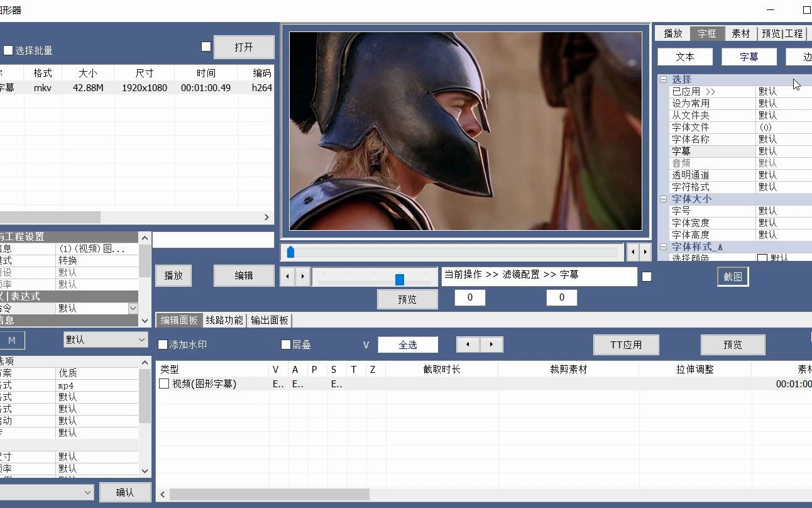This screenshot has height=508, width=812.
Task: Collapse the 选择 section in the font panel
Action: tap(664, 79)
